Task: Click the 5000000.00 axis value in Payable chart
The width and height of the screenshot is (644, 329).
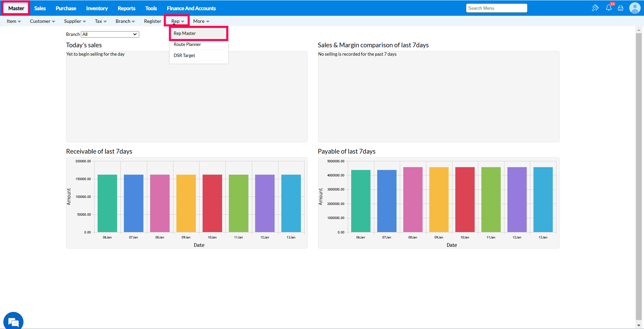Action: (336, 161)
